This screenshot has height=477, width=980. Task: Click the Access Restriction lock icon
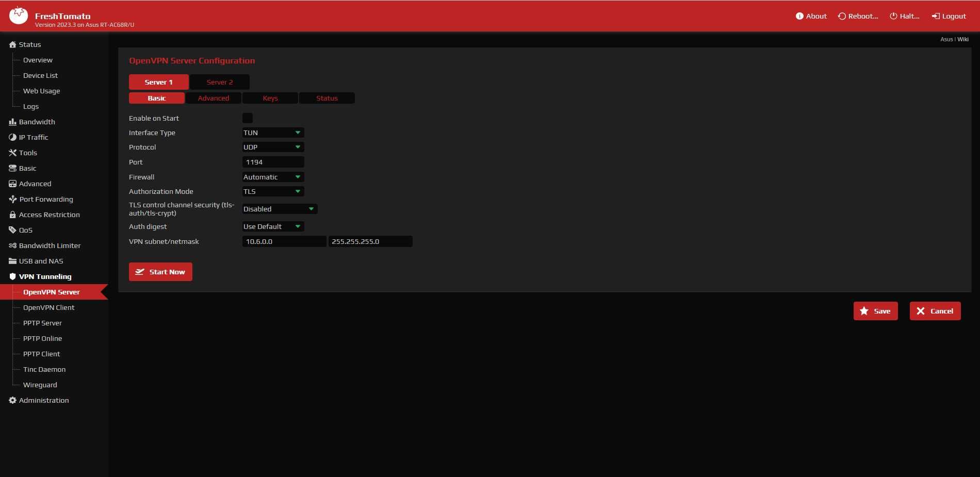[x=12, y=215]
